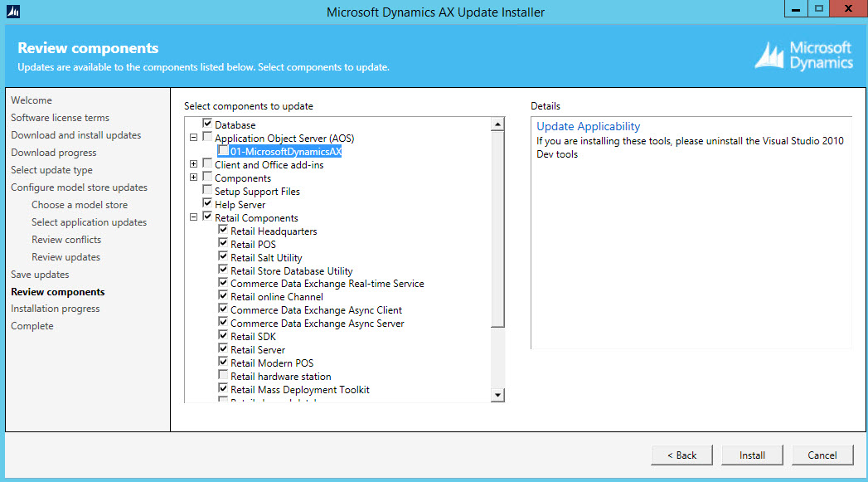Click the Microsoft Dynamics logo in header
The image size is (868, 482).
click(803, 56)
